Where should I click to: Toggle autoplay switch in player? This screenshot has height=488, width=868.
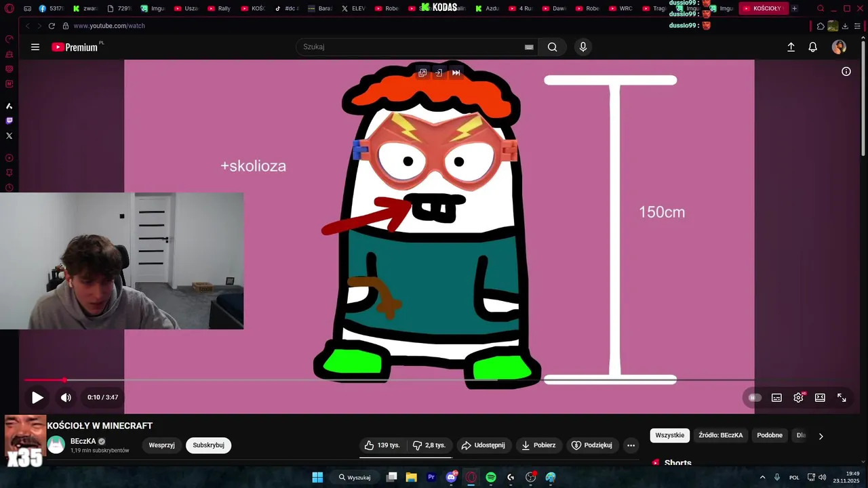(754, 398)
